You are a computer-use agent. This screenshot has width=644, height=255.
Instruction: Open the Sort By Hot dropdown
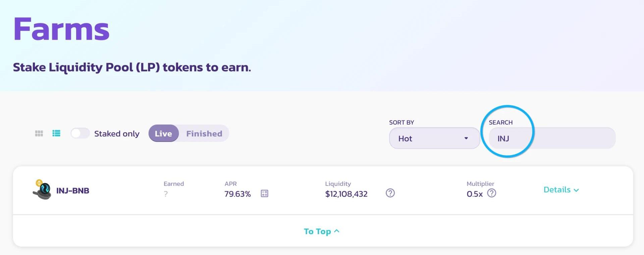click(434, 138)
